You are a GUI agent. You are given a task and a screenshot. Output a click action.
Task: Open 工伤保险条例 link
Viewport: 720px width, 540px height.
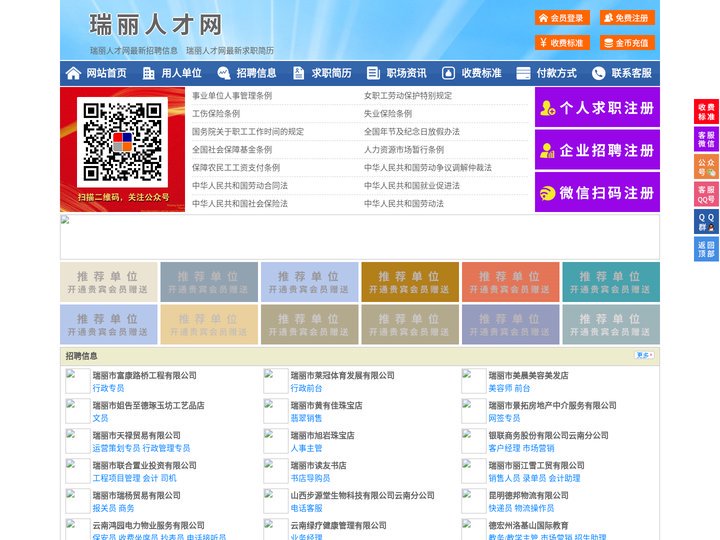pos(216,113)
